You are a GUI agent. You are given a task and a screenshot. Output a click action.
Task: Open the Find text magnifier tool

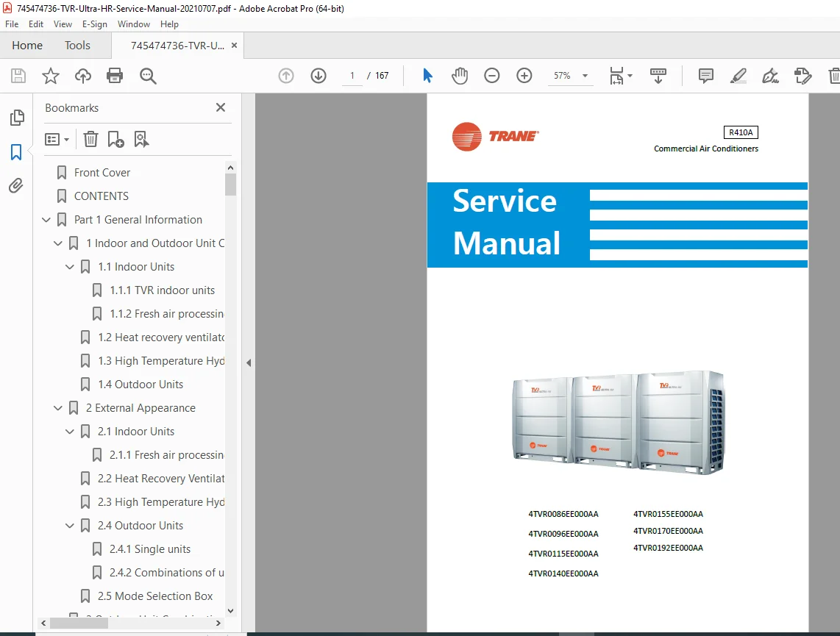pos(148,76)
